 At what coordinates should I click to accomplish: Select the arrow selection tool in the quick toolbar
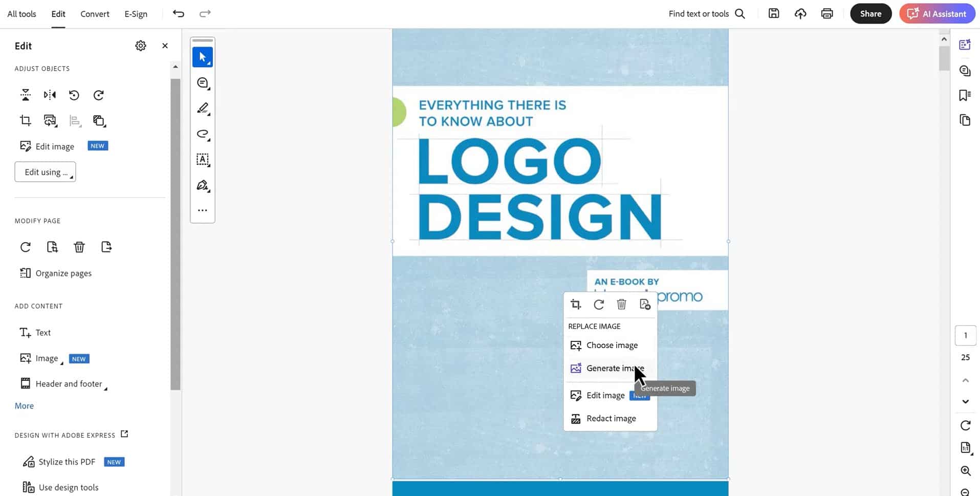coord(203,57)
